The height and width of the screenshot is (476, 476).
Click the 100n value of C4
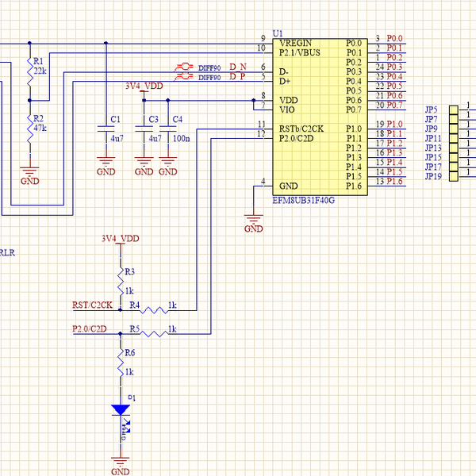[182, 138]
